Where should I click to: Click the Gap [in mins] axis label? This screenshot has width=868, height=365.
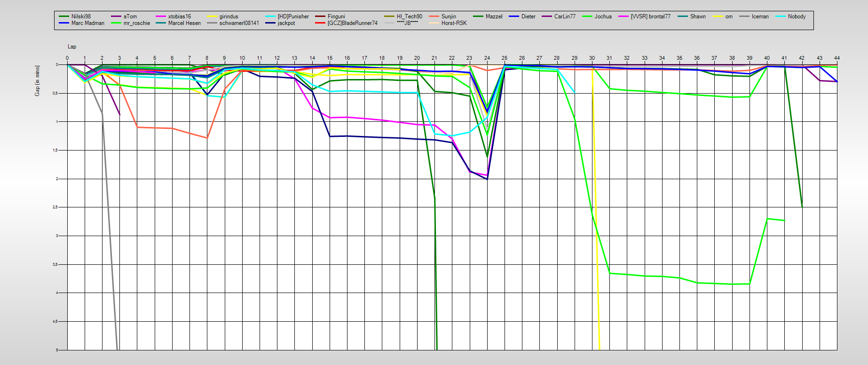37,81
